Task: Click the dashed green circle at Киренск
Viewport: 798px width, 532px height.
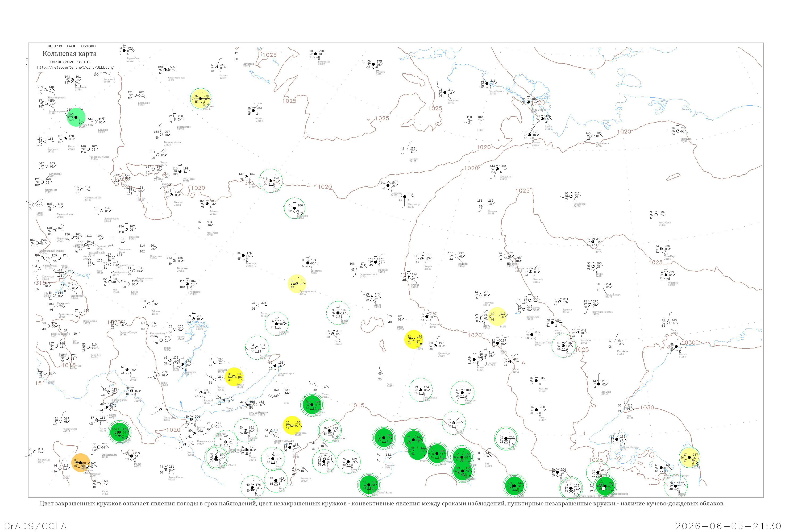Action: 277,324
